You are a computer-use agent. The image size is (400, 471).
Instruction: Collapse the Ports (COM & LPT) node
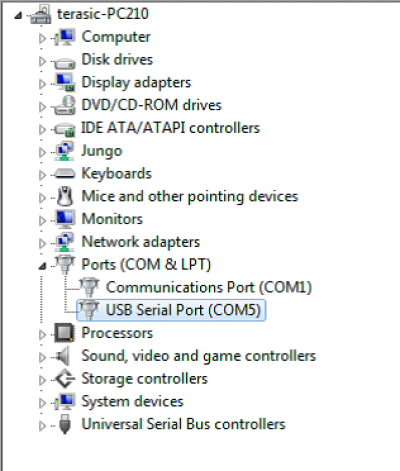pyautogui.click(x=42, y=266)
